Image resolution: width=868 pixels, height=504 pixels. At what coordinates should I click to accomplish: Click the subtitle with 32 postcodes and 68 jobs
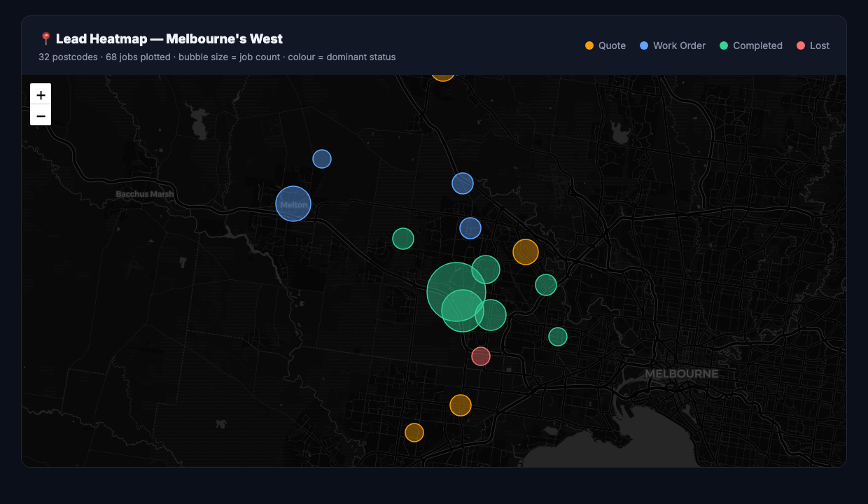click(x=217, y=57)
